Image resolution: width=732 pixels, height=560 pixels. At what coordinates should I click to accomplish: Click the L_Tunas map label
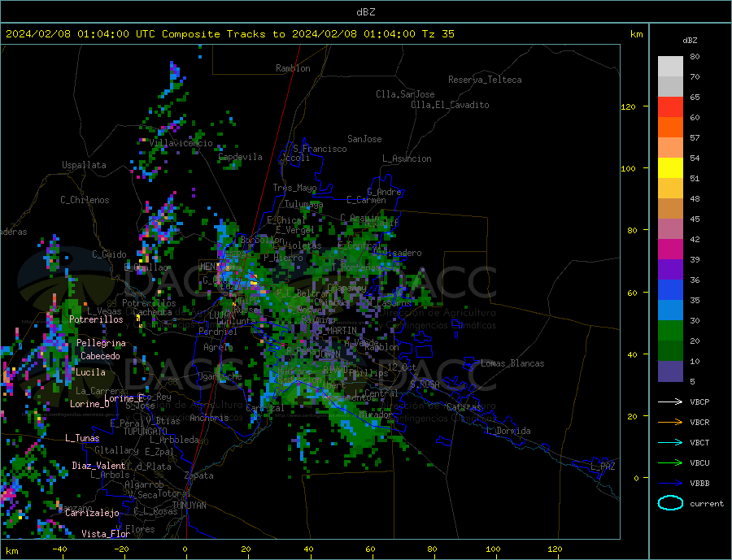(x=82, y=438)
